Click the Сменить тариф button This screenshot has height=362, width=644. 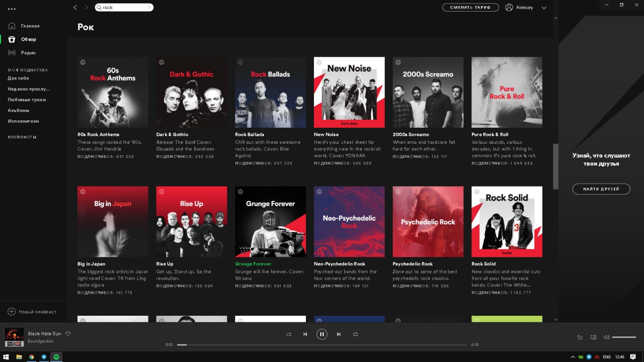(470, 8)
